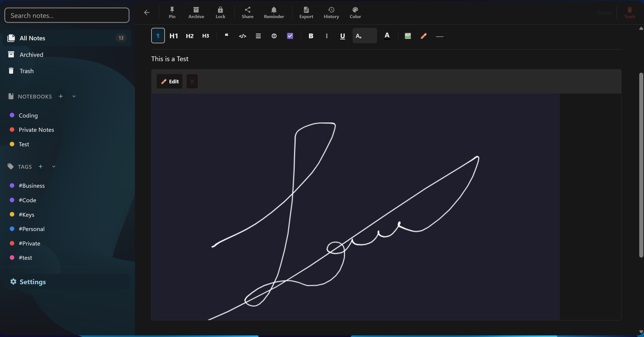Open the Share option
This screenshot has height=337, width=644.
(x=247, y=12)
